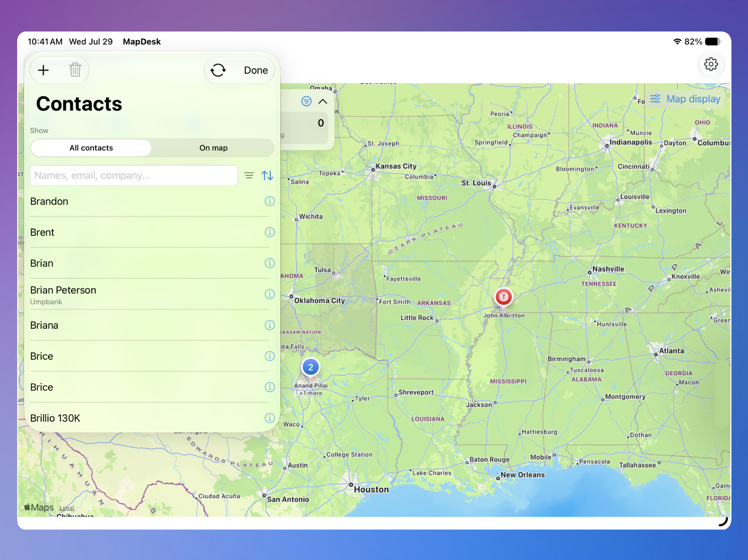This screenshot has height=560, width=748.
Task: Click the Houston label on the map
Action: coord(371,490)
